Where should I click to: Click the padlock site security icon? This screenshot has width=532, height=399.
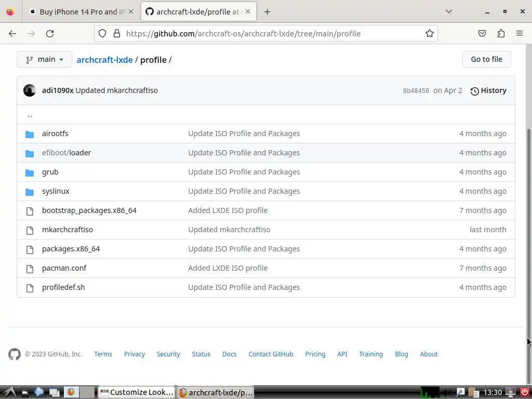coord(117,33)
